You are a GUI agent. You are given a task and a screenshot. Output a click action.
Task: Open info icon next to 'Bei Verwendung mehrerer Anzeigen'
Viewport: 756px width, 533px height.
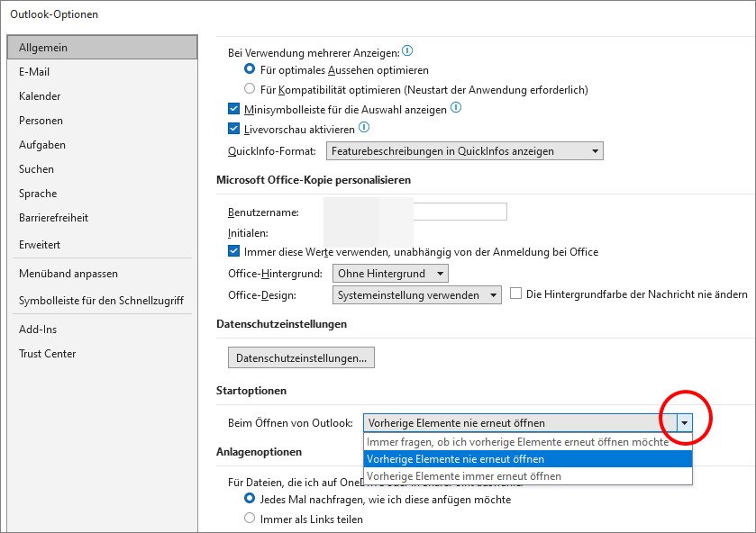pyautogui.click(x=407, y=50)
